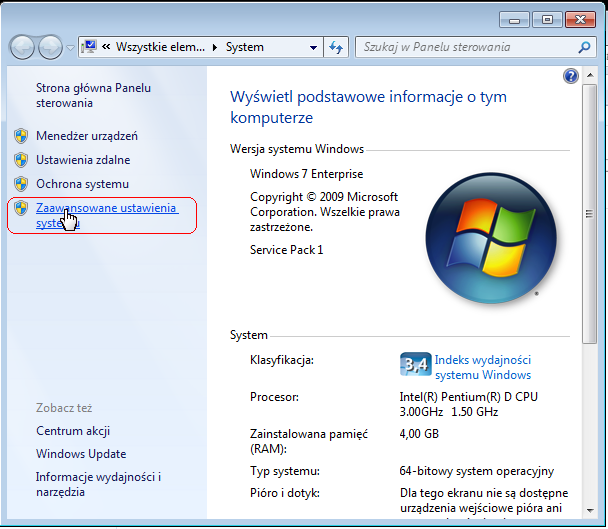Viewport: 608px width, 529px height.
Task: Open Strona główna Panelu sterowania
Action: pyautogui.click(x=93, y=95)
